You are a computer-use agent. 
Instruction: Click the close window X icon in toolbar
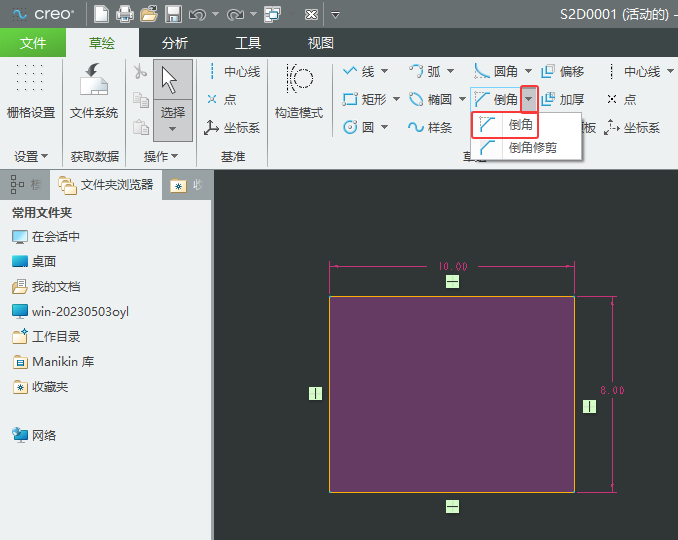coord(311,15)
